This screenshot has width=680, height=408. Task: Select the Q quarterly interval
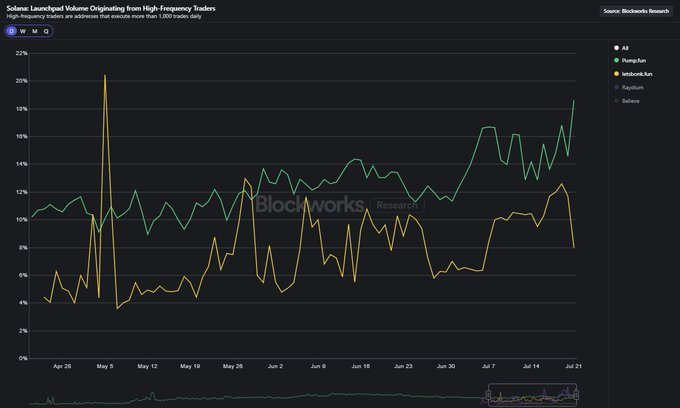pos(46,31)
